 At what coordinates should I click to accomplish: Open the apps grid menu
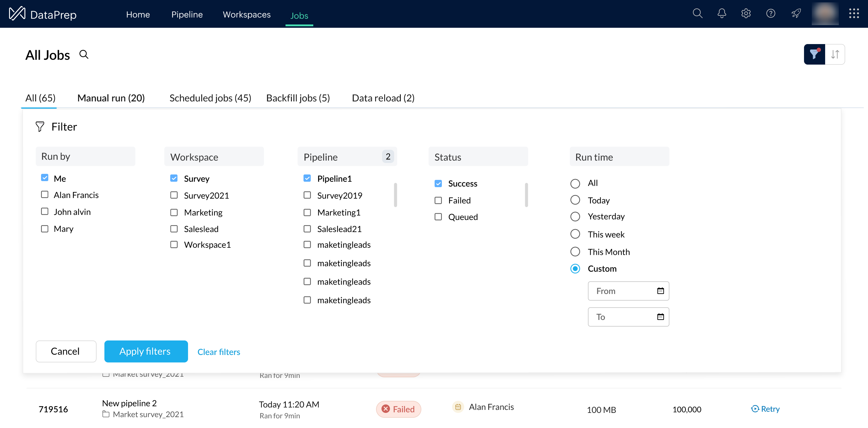(854, 14)
